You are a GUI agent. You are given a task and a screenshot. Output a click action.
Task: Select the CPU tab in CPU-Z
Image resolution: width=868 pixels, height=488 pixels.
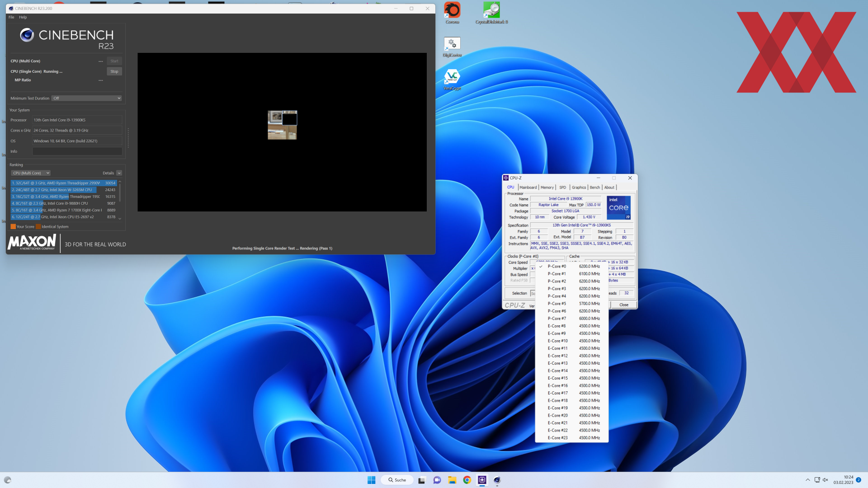510,188
